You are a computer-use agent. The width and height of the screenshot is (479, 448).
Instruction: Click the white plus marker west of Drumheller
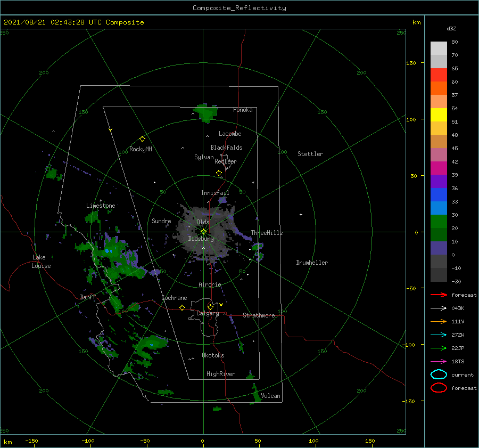301,214
